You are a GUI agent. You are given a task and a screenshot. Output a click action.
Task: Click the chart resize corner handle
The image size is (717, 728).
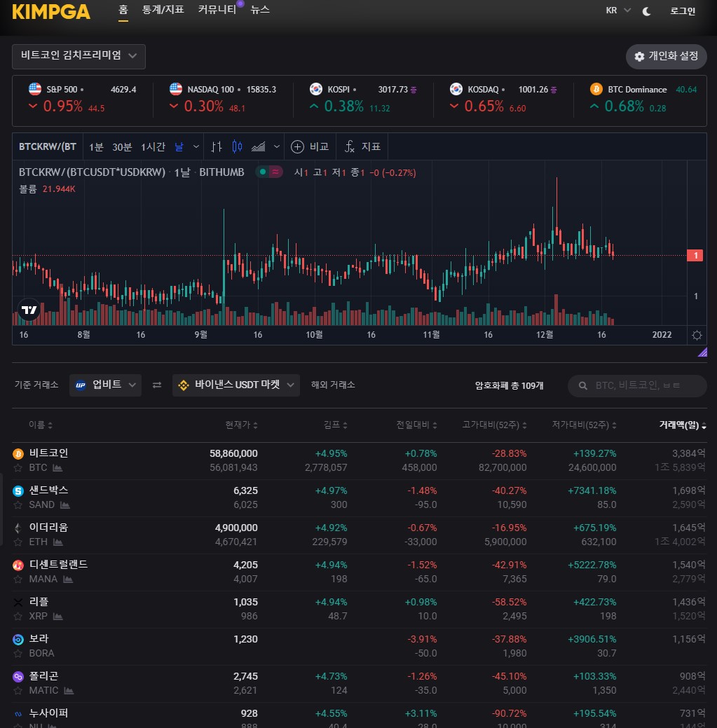[702, 352]
